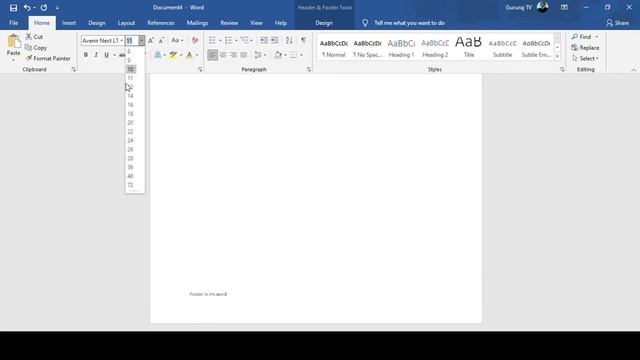The width and height of the screenshot is (640, 360).
Task: Activate the Format Painter tool
Action: point(48,58)
